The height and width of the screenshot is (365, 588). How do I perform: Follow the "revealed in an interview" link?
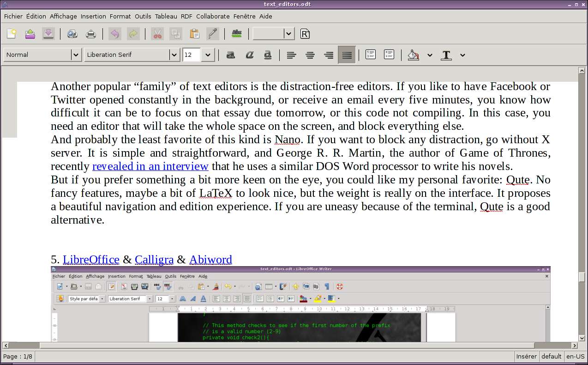coord(150,166)
